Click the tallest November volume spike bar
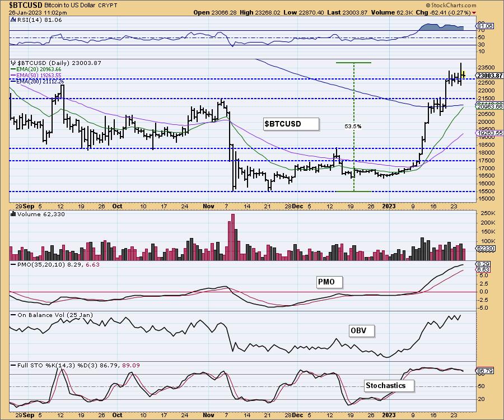 click(x=233, y=237)
